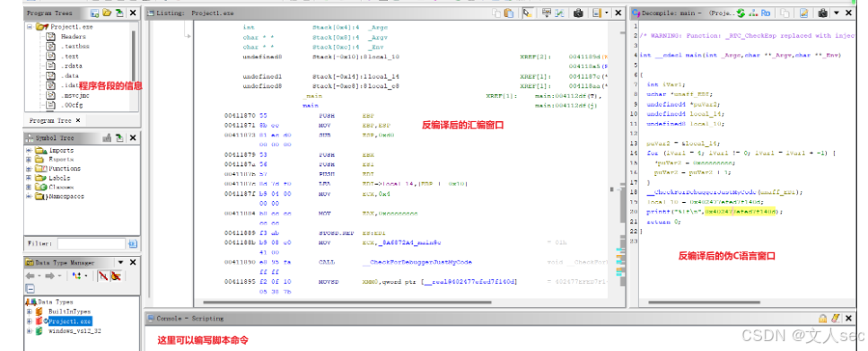Image resolution: width=868 pixels, height=351 pixels.
Task: Click the highlighted printf constant in Decompile
Action: pyautogui.click(x=741, y=212)
